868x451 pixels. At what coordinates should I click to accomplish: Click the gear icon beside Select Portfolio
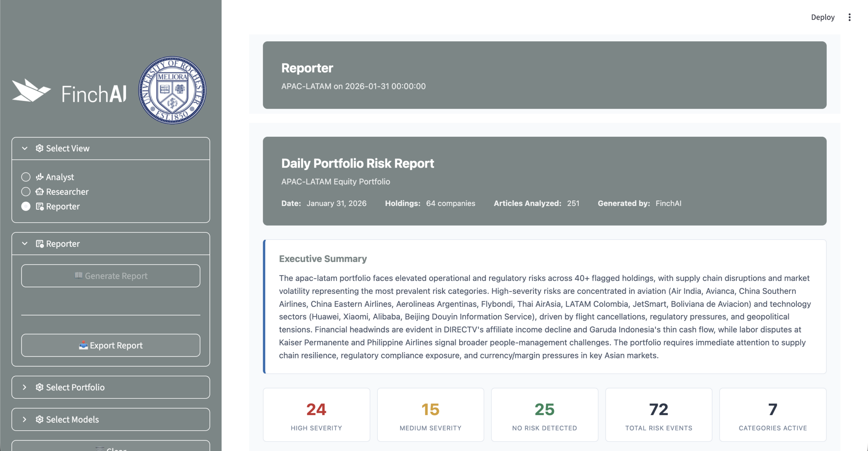[x=40, y=387]
